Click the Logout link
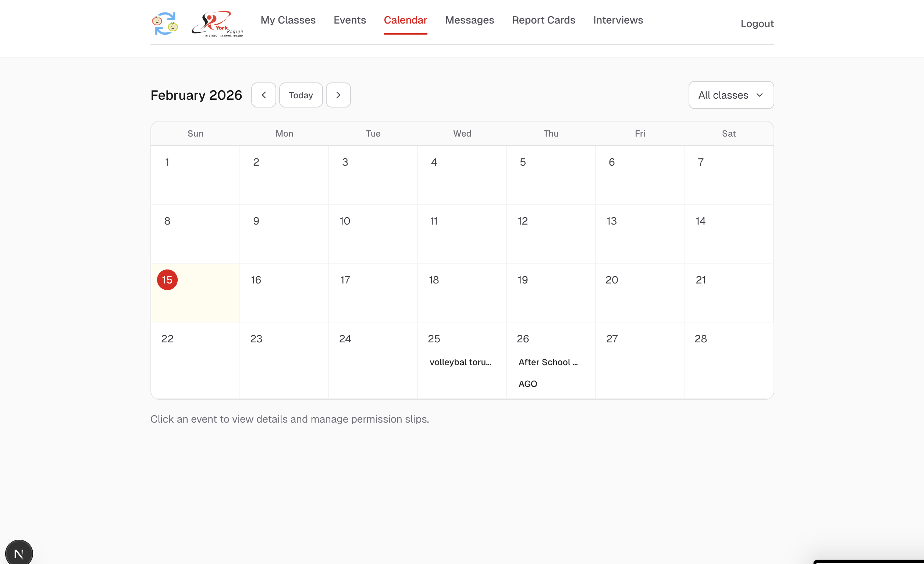The image size is (924, 564). tap(756, 24)
